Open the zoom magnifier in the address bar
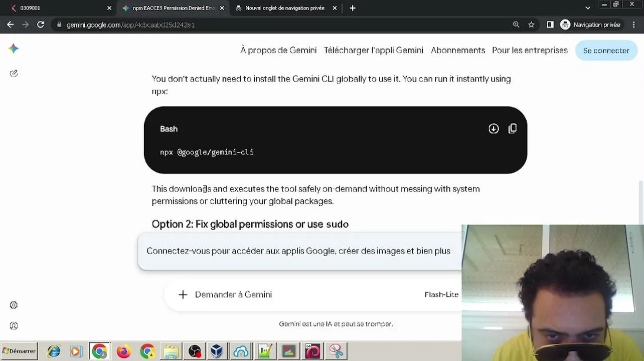Image resolution: width=644 pixels, height=361 pixels. (516, 25)
